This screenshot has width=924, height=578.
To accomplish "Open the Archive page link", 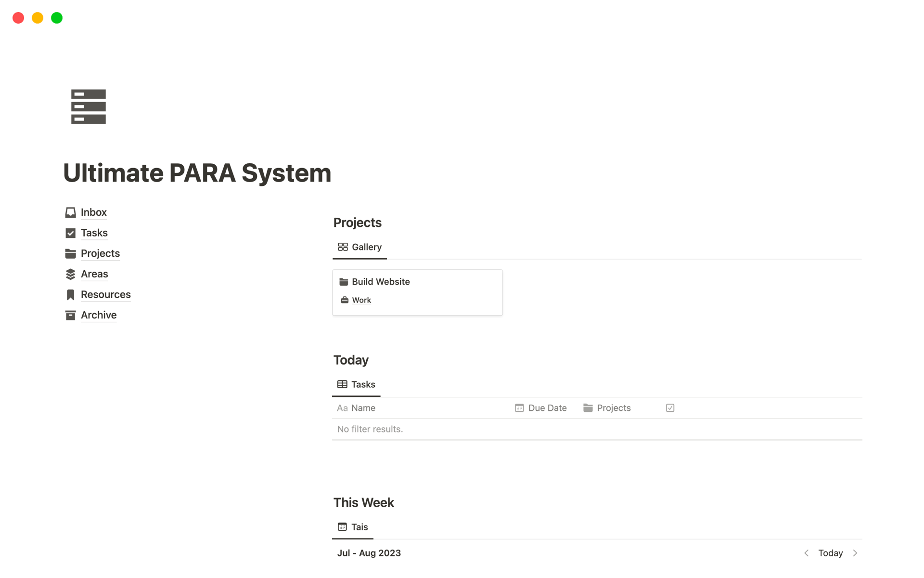I will click(99, 315).
